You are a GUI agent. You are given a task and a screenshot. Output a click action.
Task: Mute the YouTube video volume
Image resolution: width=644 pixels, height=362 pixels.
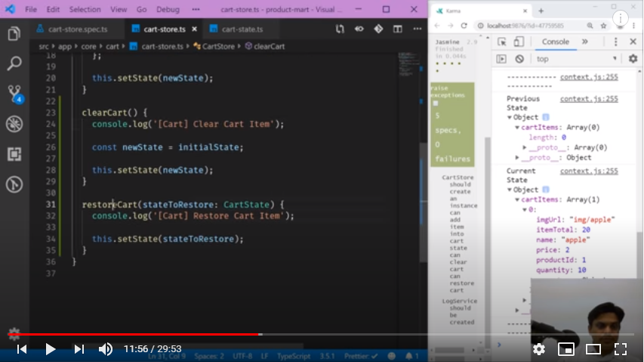(x=106, y=349)
